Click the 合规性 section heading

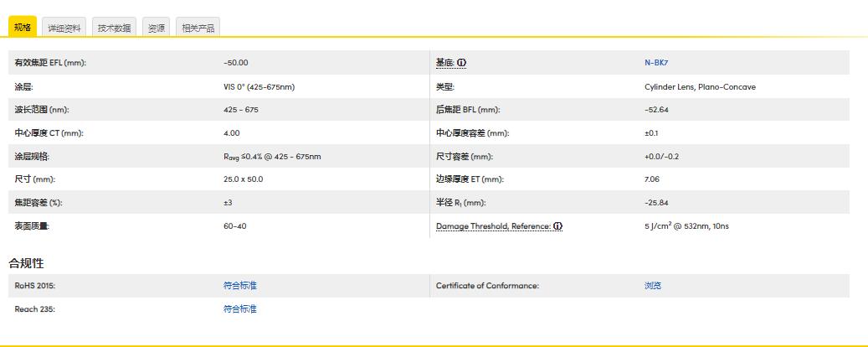tap(26, 263)
